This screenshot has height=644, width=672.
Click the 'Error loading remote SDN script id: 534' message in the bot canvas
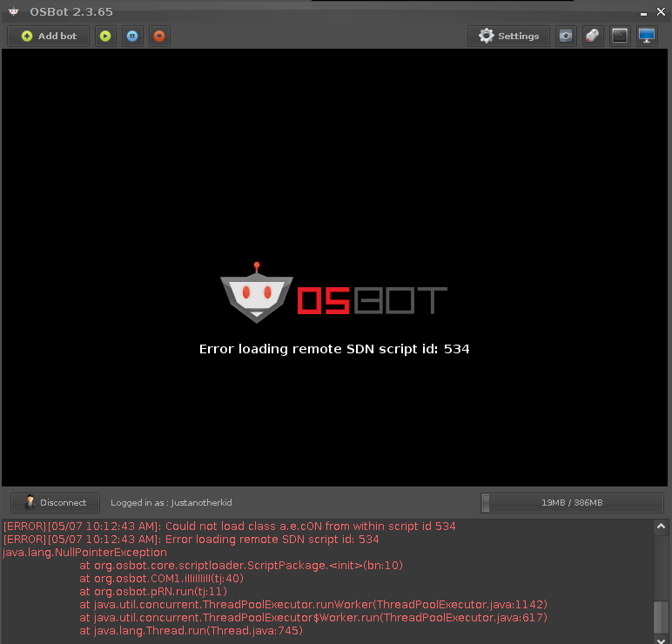334,349
